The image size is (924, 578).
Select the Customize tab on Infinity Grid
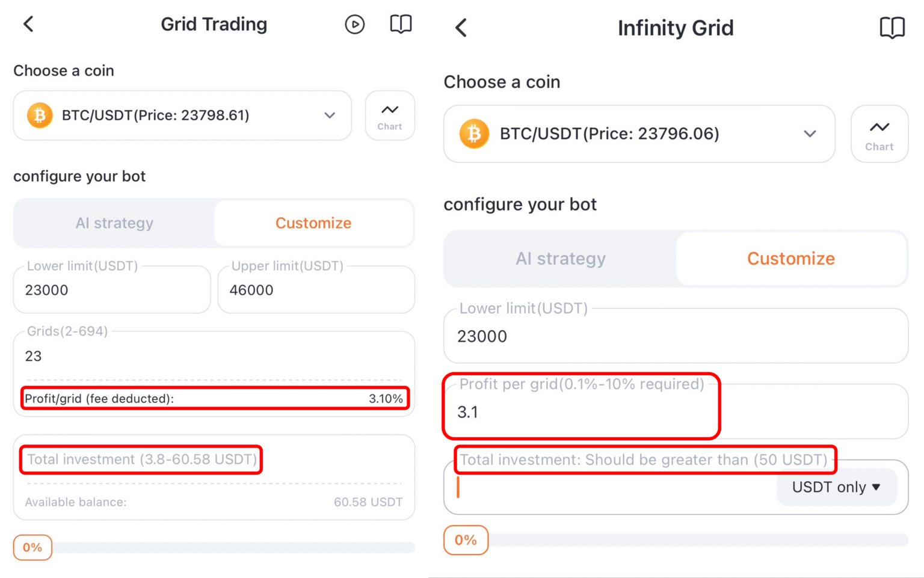tap(791, 259)
